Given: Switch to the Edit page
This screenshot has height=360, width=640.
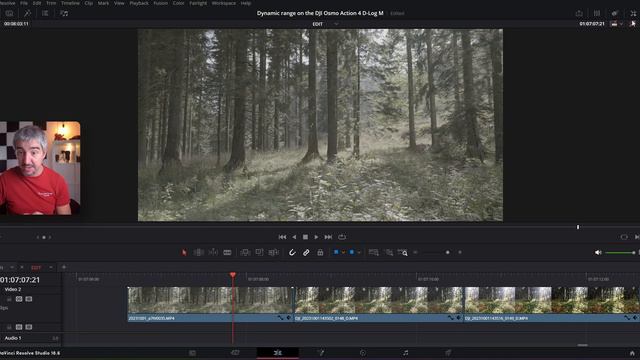Looking at the screenshot, I should 278,353.
